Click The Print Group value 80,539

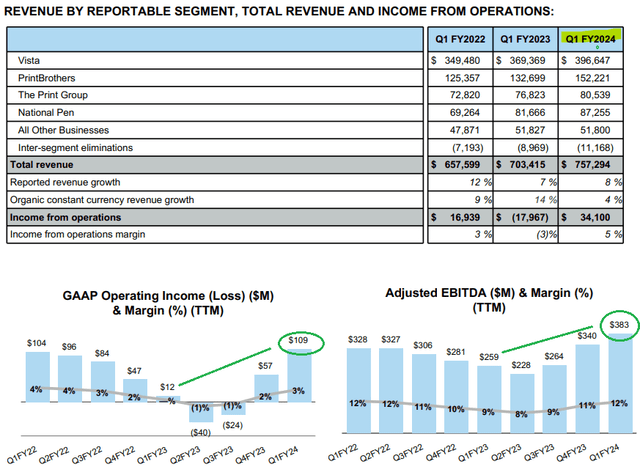(595, 95)
